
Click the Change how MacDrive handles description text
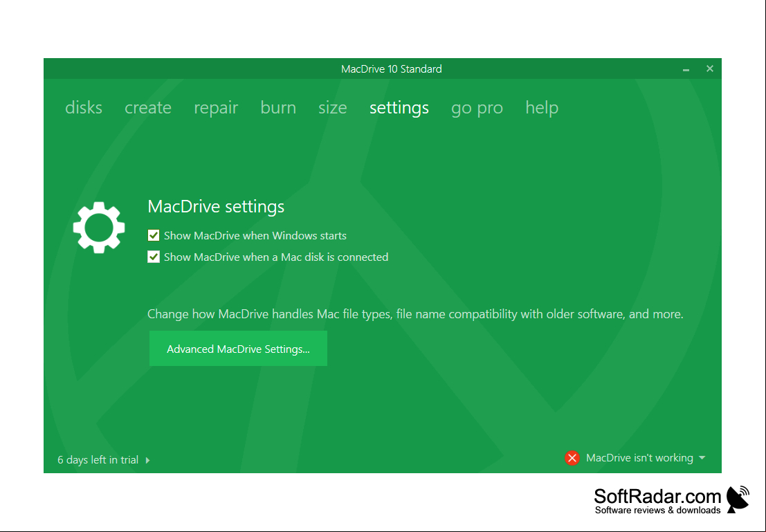pos(415,314)
